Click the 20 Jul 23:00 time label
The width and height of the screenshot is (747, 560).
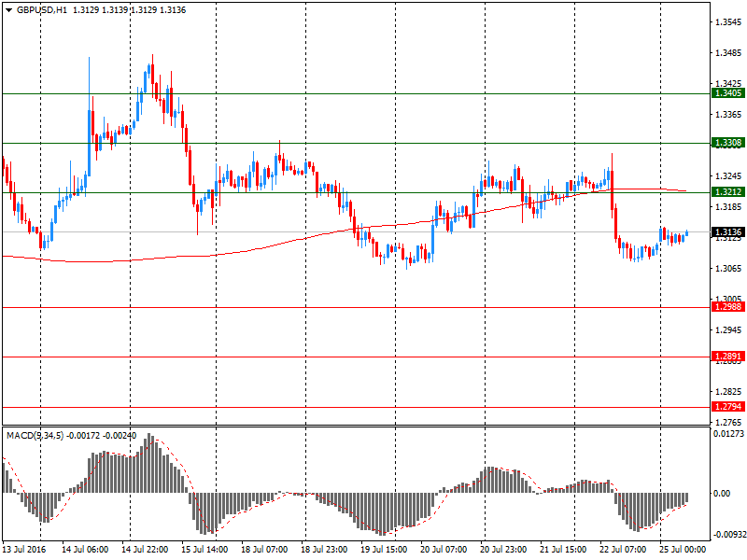(503, 549)
